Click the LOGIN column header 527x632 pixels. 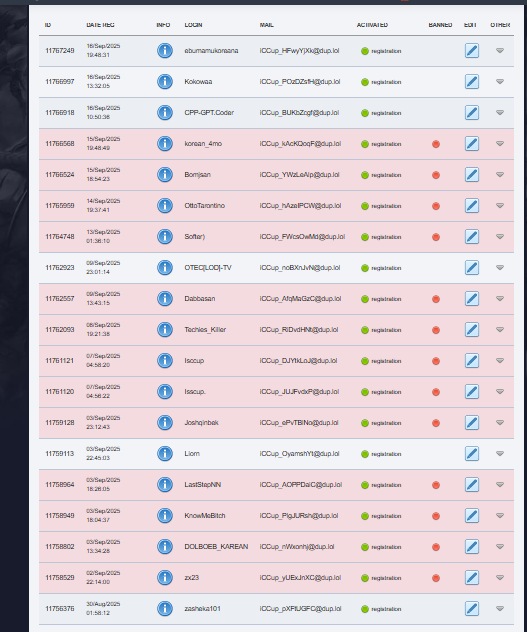coord(193,25)
